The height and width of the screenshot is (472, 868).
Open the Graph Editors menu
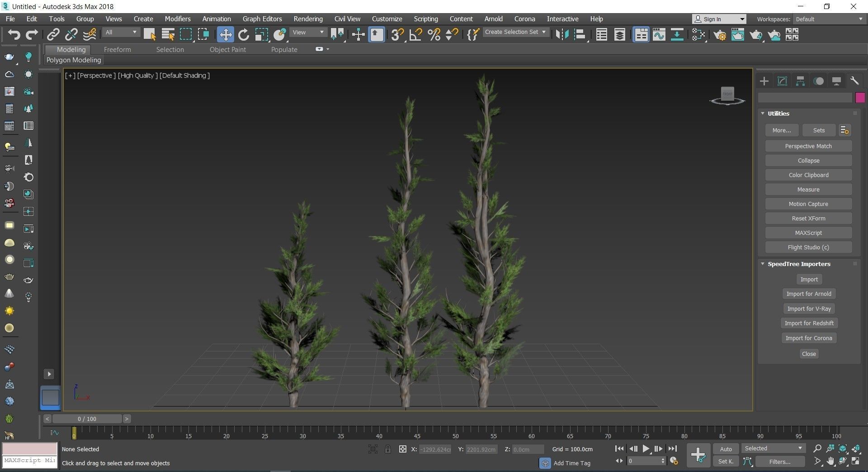[x=262, y=19]
